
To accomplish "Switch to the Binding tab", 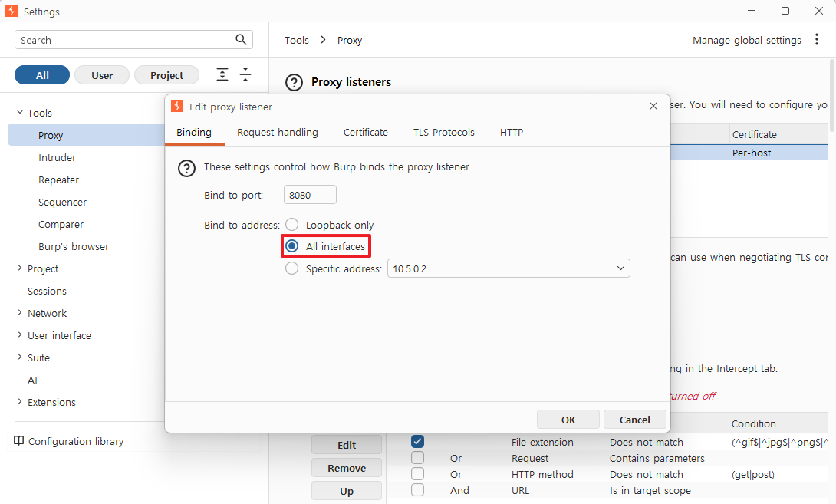I will click(194, 132).
